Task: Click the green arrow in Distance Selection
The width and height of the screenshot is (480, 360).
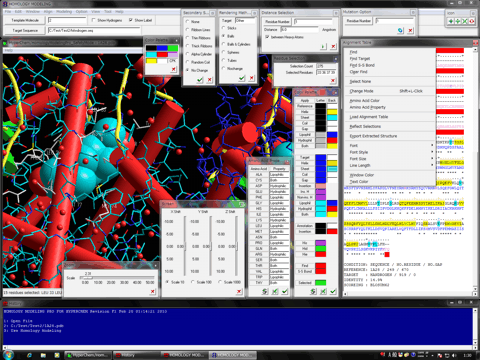Action: pyautogui.click(x=323, y=47)
